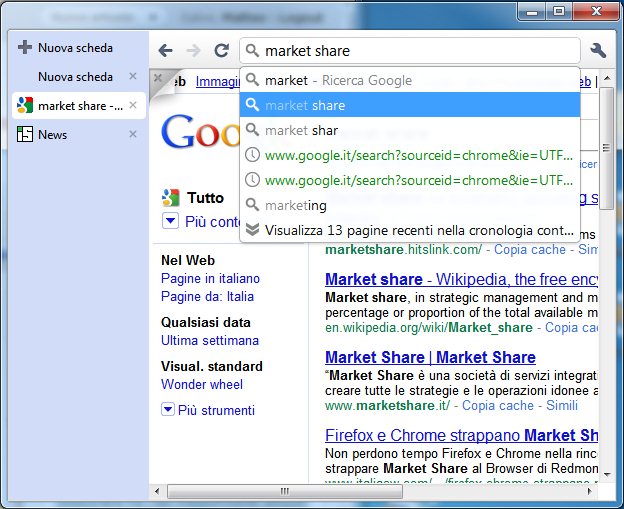The height and width of the screenshot is (509, 624).
Task: Click the vertical scrollbar thumb
Action: [606, 148]
